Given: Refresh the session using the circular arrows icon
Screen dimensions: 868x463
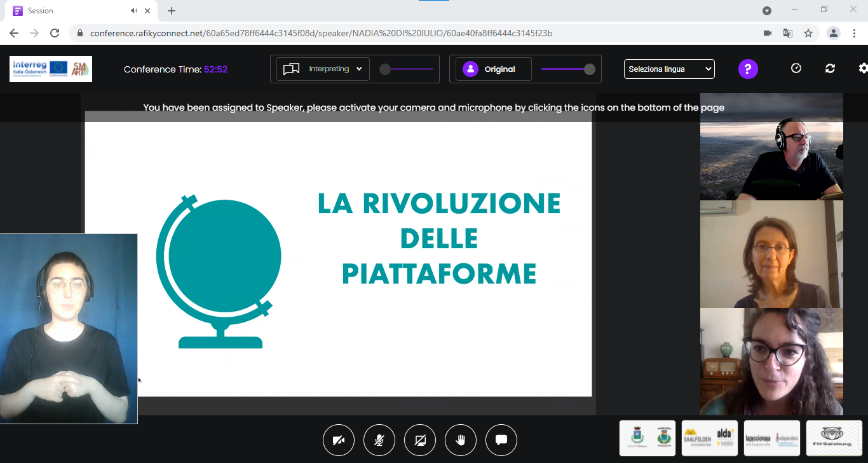Looking at the screenshot, I should click(830, 68).
